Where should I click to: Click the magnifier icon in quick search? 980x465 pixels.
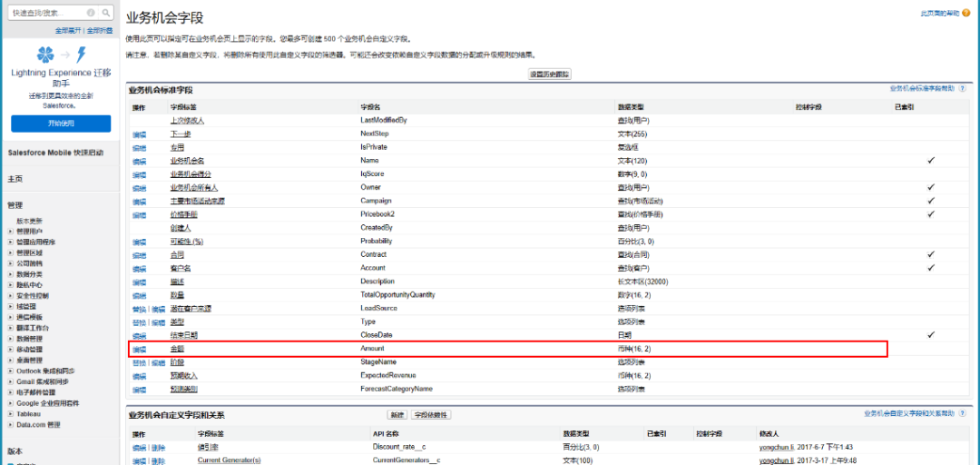[106, 13]
